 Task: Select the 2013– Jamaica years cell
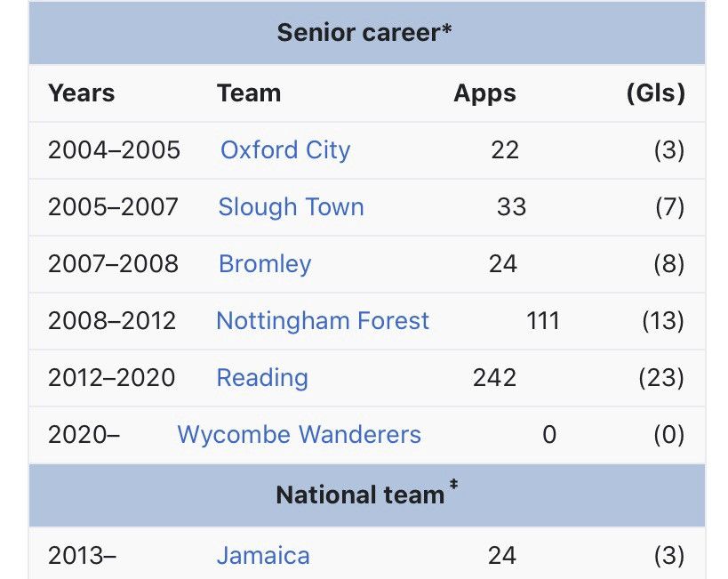click(82, 556)
